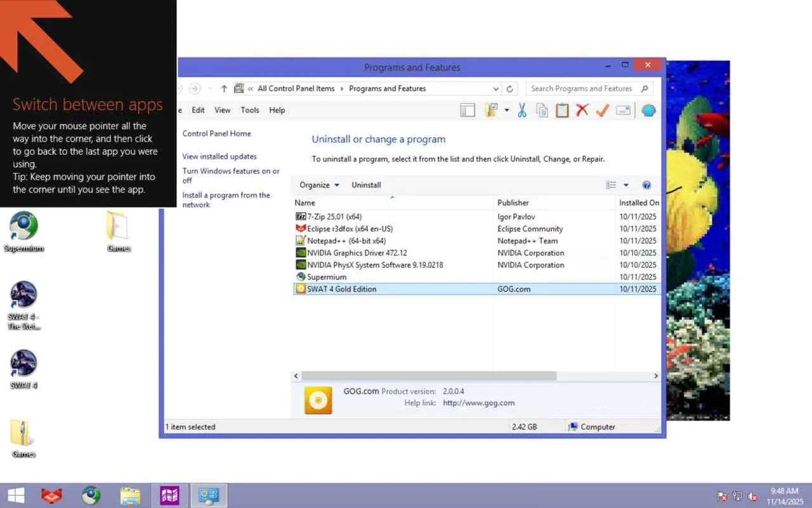Click the volume icon in system tray

click(753, 497)
